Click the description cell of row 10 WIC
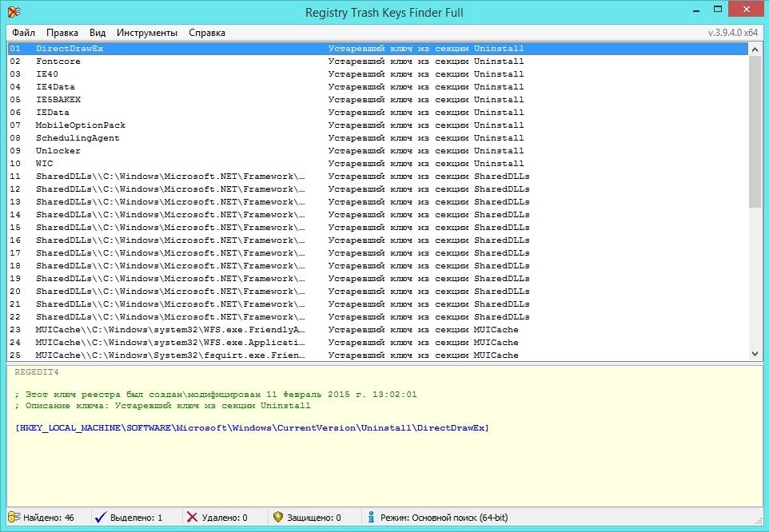Image resolution: width=769 pixels, height=532 pixels. (x=426, y=164)
